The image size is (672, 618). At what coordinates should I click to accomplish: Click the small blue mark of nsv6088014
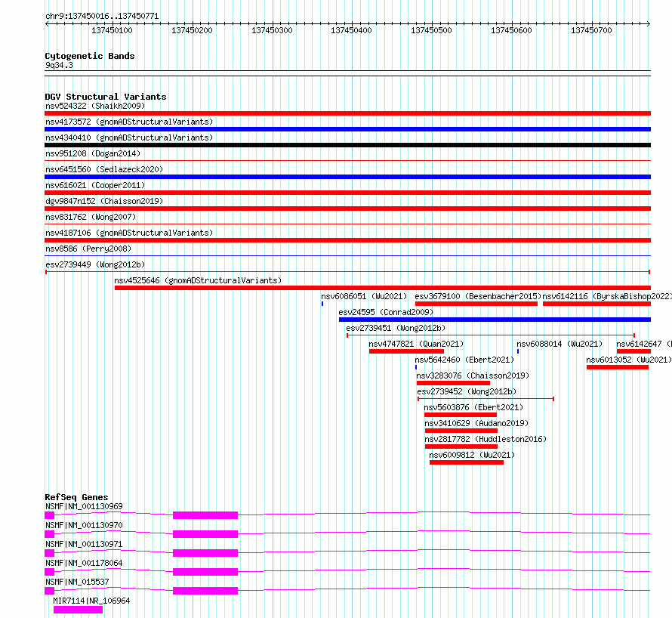coord(518,351)
